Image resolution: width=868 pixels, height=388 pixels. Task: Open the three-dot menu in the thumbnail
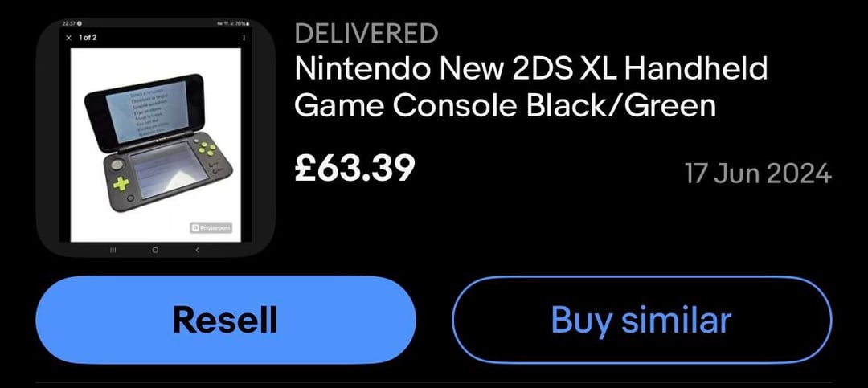[244, 38]
